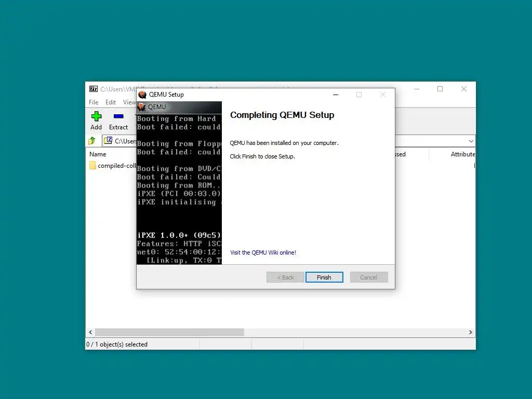Maximize the 7-Zip window
This screenshot has height=399, width=532.
(440, 89)
